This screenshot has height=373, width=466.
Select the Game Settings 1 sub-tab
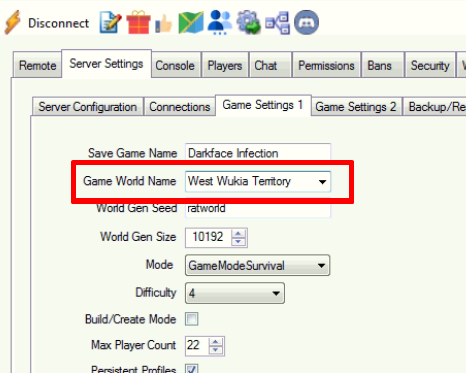coord(263,105)
